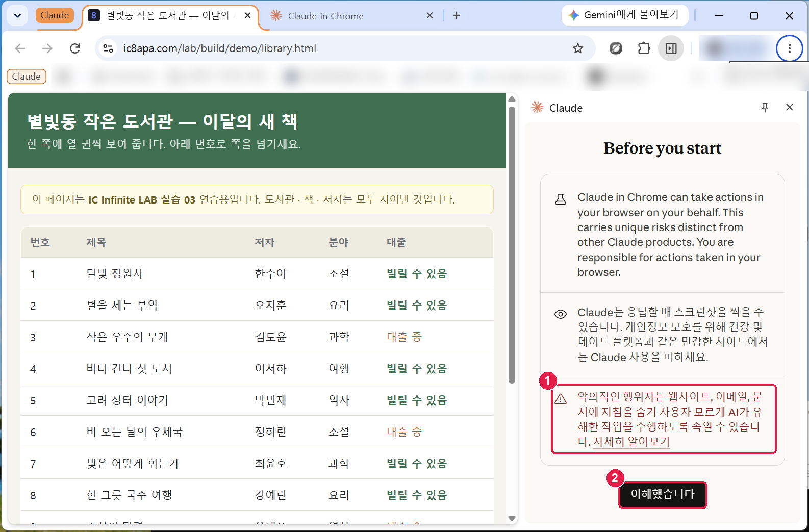Click the 대출 column header

[396, 242]
